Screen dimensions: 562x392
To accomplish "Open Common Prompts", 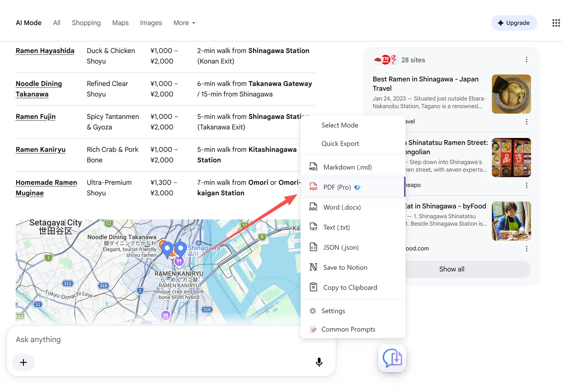I will tap(353, 329).
